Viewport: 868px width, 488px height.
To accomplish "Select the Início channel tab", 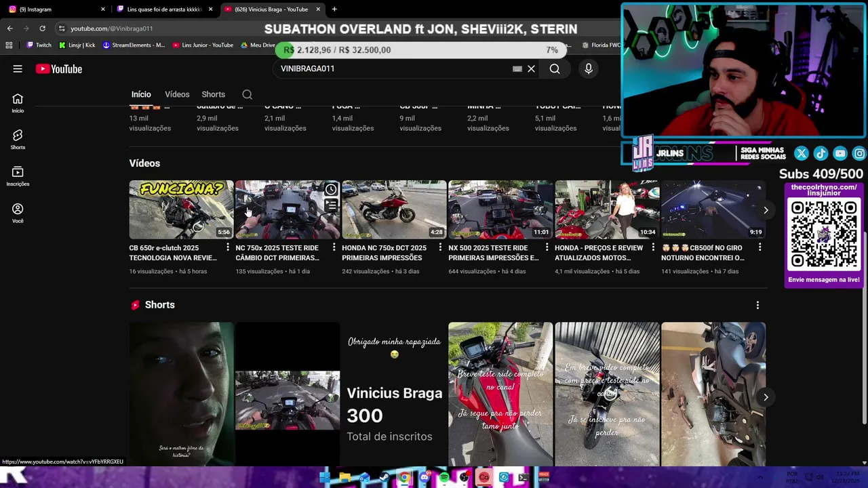I will (x=141, y=94).
